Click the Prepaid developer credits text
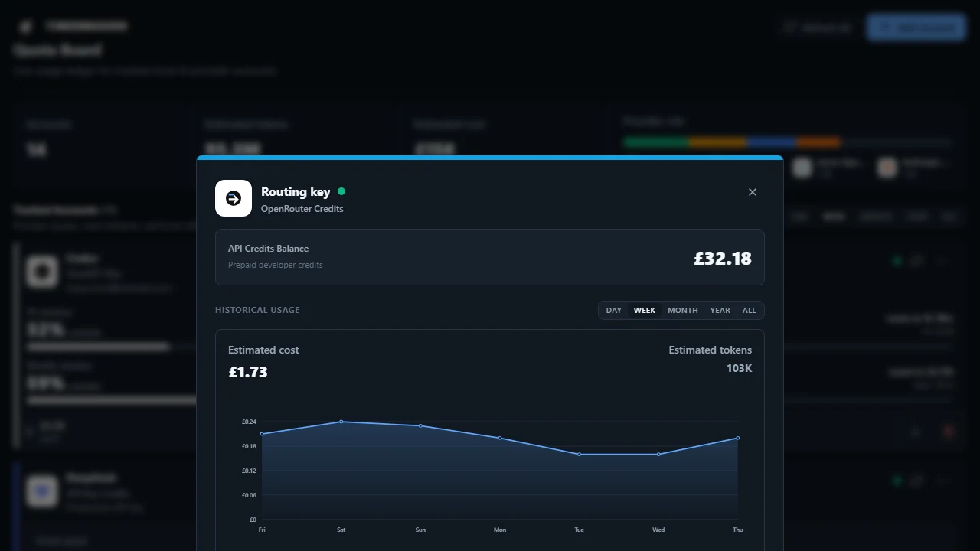 tap(276, 265)
